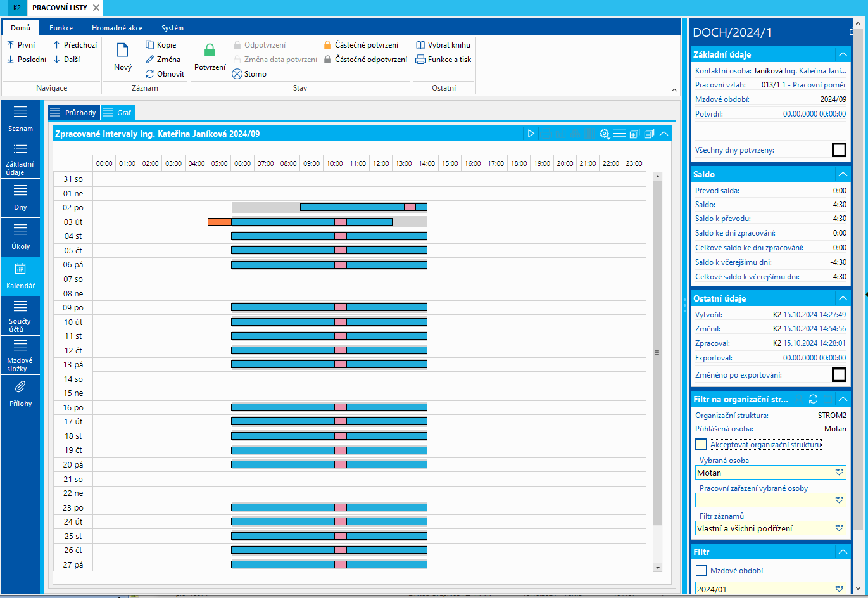Apply Částečné odpotvrzení partial unconfirmation
This screenshot has height=598, width=868.
(365, 60)
